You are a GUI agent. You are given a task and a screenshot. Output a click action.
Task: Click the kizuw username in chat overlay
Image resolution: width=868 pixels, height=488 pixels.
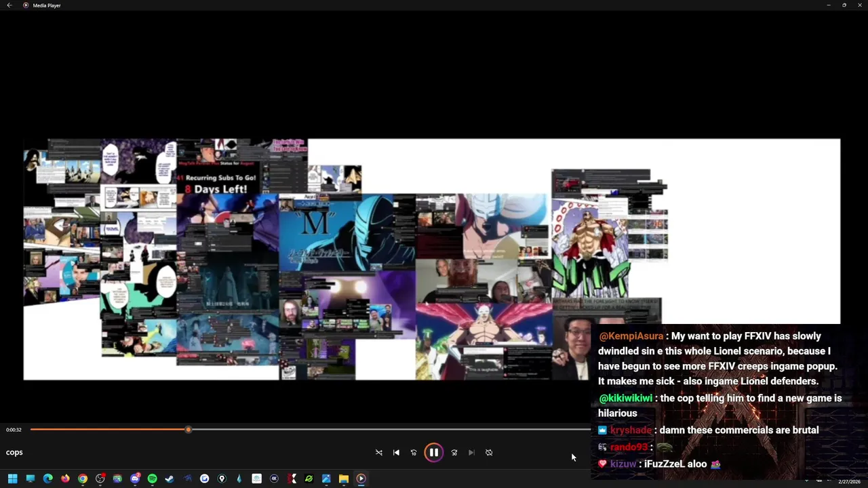click(x=623, y=464)
